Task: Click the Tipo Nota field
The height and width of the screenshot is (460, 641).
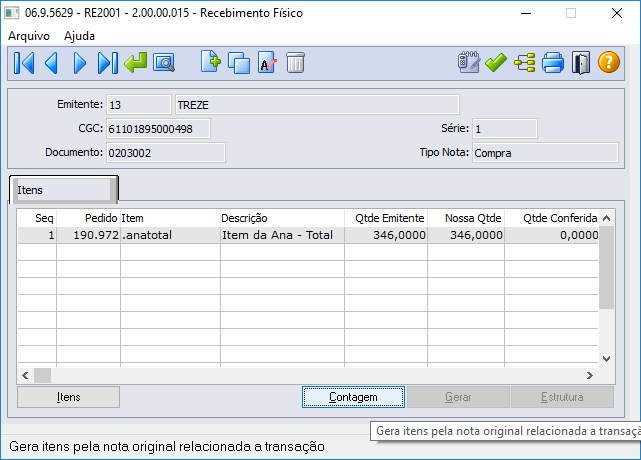Action: click(545, 153)
